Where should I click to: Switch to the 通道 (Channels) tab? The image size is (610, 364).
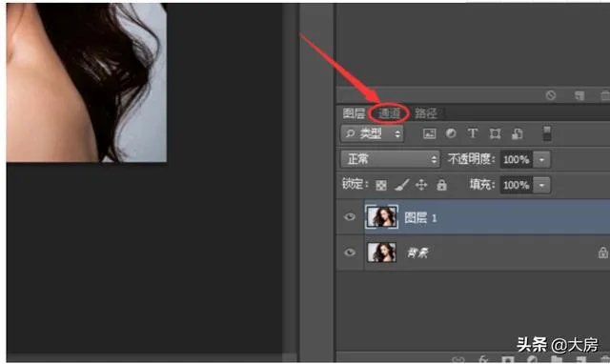(389, 113)
